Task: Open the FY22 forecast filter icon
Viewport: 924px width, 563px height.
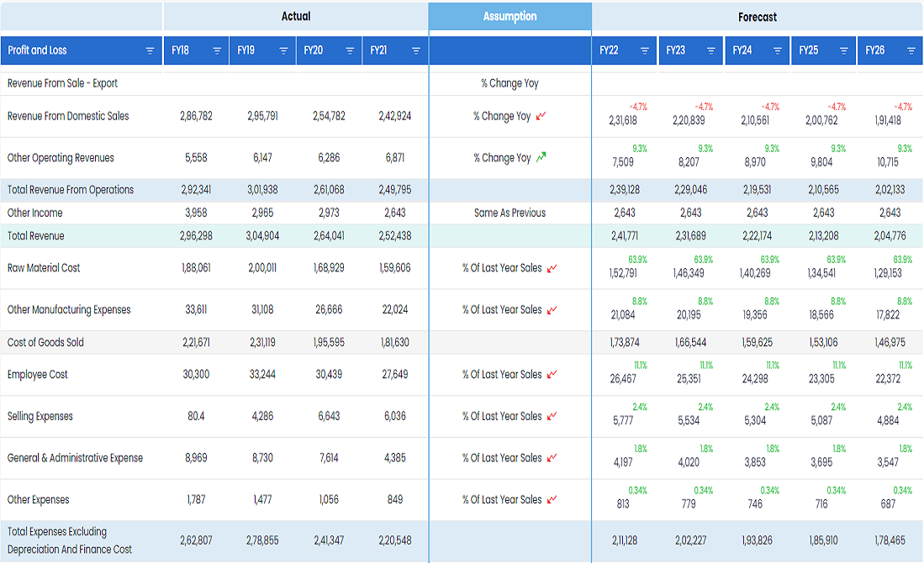Action: pyautogui.click(x=645, y=51)
